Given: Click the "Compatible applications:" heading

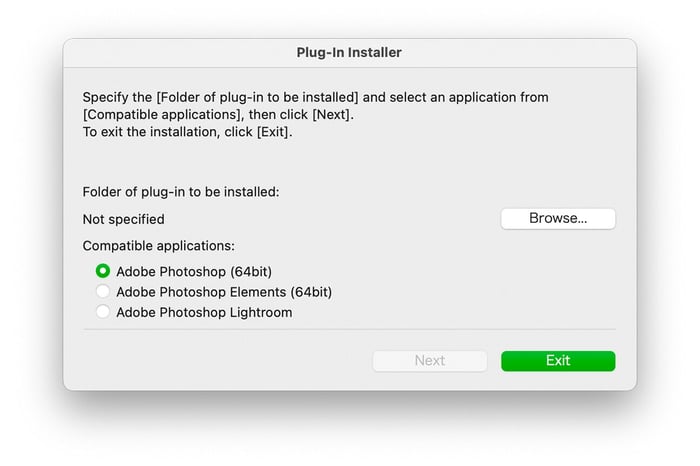Looking at the screenshot, I should click(158, 245).
